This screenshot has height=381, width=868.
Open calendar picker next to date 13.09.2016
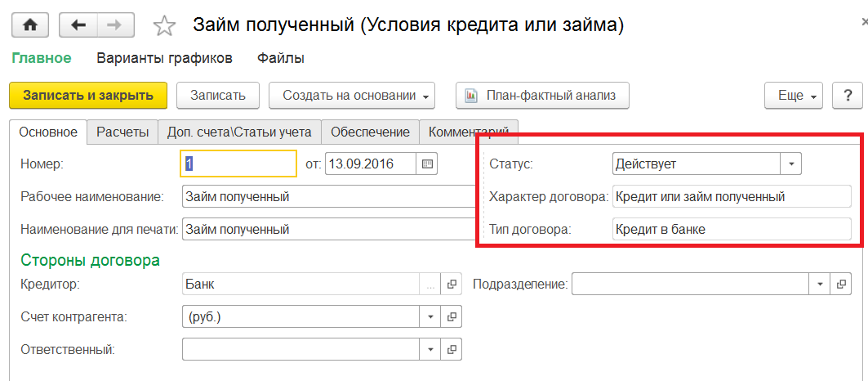pos(427,164)
